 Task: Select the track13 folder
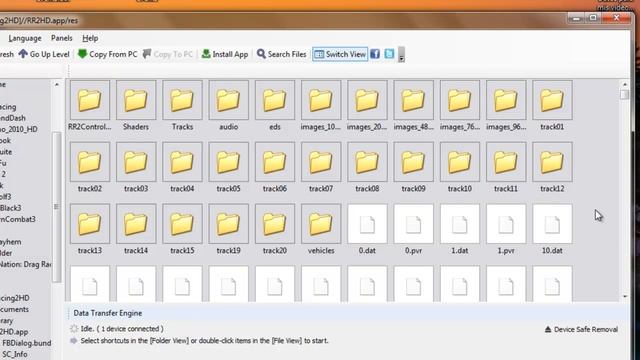pyautogui.click(x=90, y=224)
